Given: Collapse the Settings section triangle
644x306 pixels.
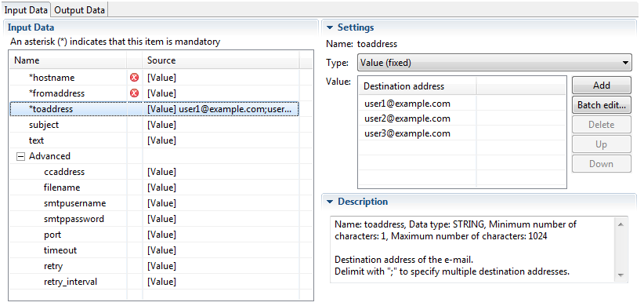Looking at the screenshot, I should 329,28.
